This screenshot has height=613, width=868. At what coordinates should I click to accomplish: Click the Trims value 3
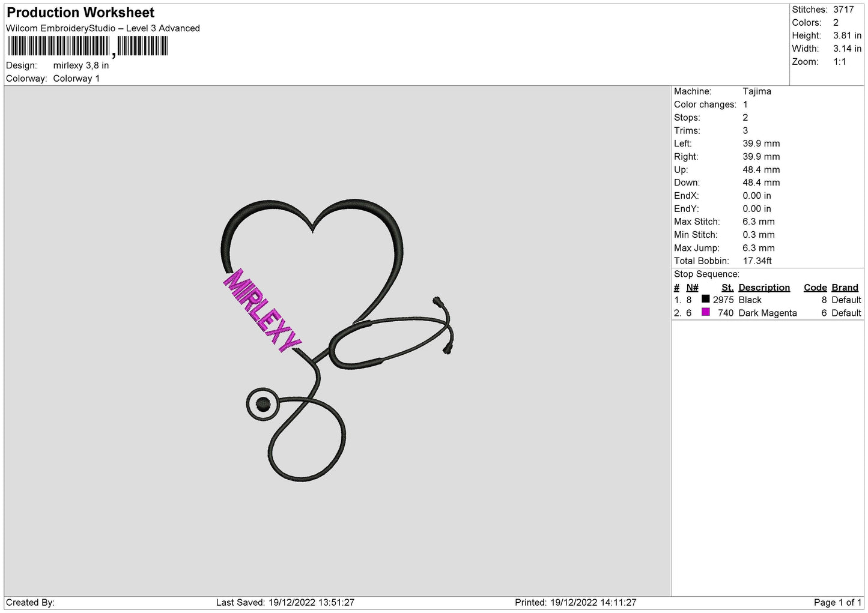point(745,131)
